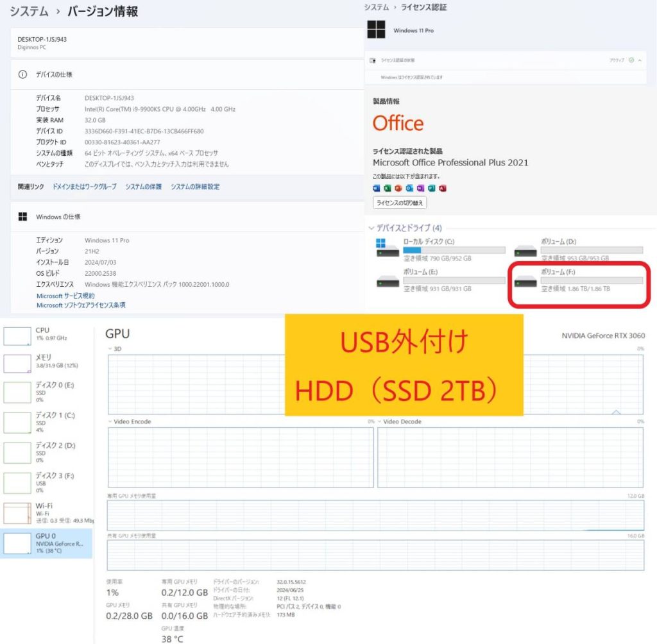
Task: Click the Windows logo beside Windows の仕様
Action: pyautogui.click(x=22, y=217)
